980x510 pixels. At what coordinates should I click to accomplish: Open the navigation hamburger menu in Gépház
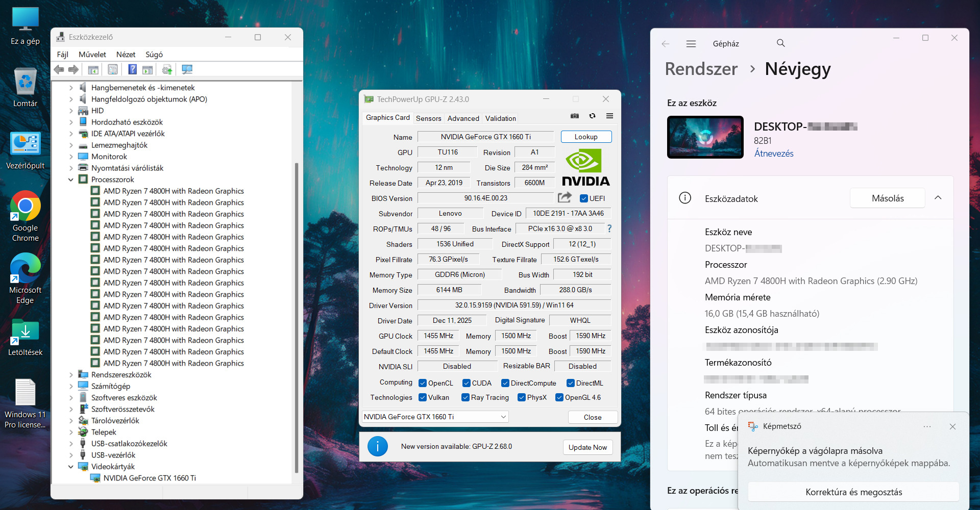pos(691,44)
